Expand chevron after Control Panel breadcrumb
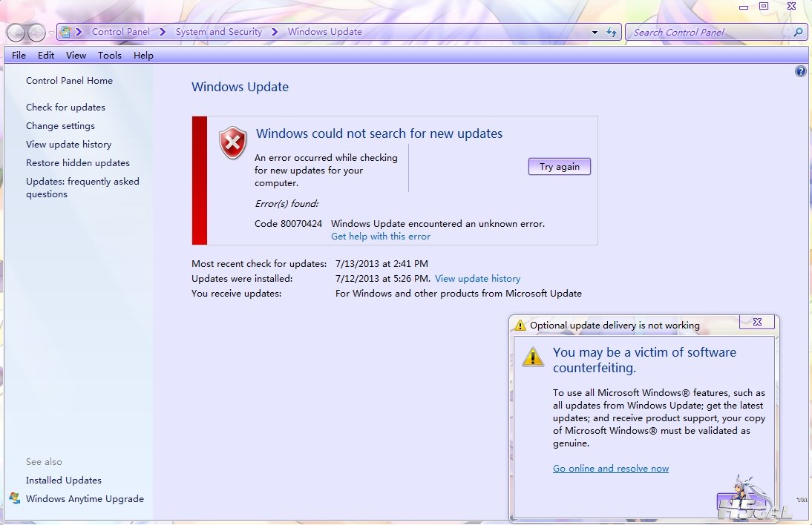The height and width of the screenshot is (525, 812). 162,32
